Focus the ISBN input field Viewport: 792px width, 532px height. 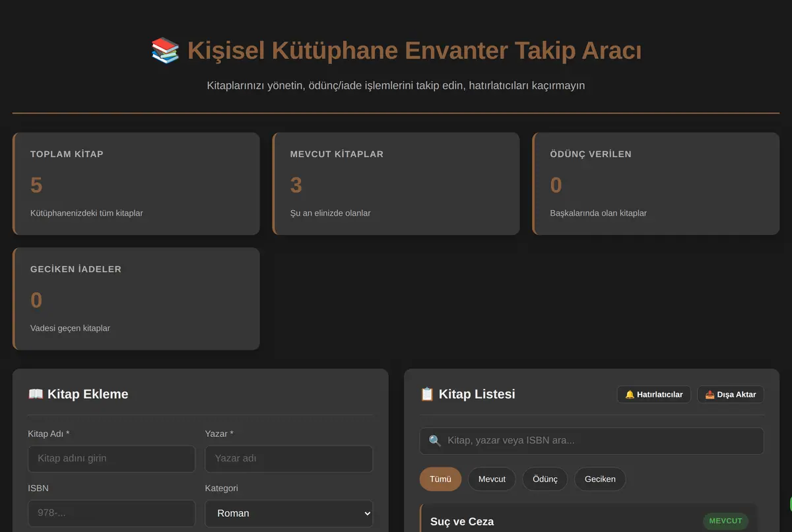[112, 514]
